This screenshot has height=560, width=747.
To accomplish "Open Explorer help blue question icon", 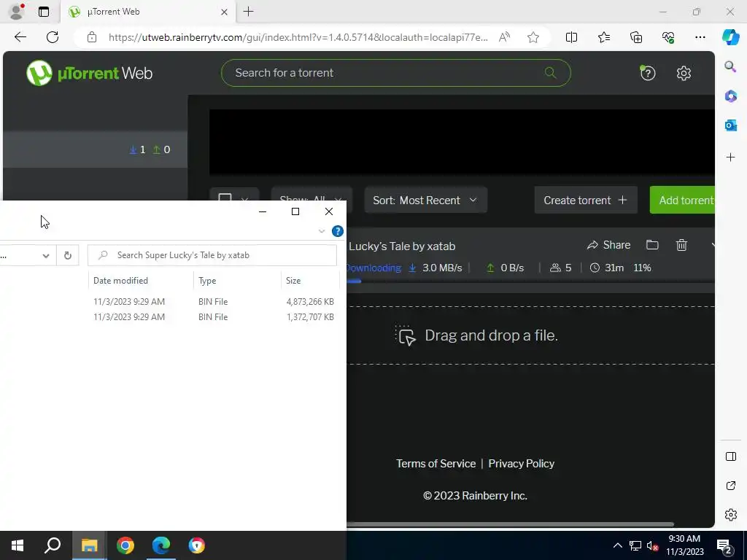I will (337, 231).
